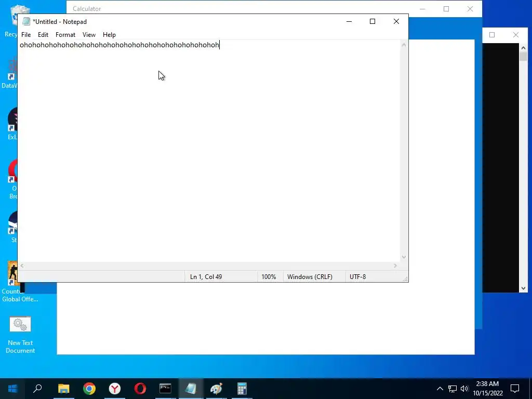
Task: Close the black console window behind
Action: 516,35
